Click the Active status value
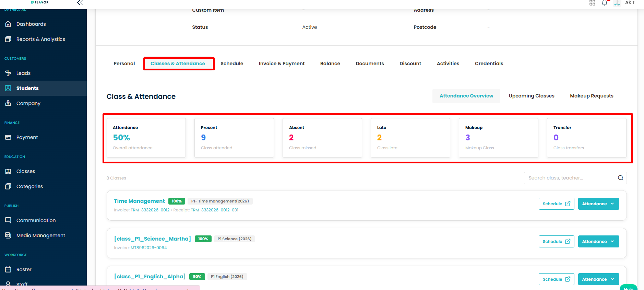The image size is (644, 290). pos(309,27)
